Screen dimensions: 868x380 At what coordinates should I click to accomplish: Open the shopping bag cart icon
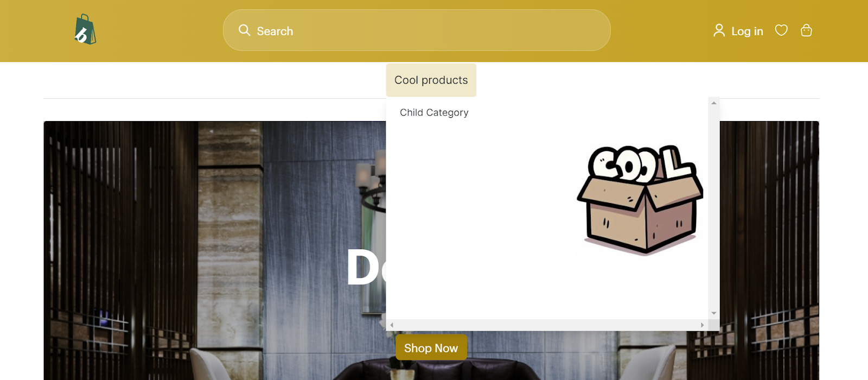pos(806,30)
